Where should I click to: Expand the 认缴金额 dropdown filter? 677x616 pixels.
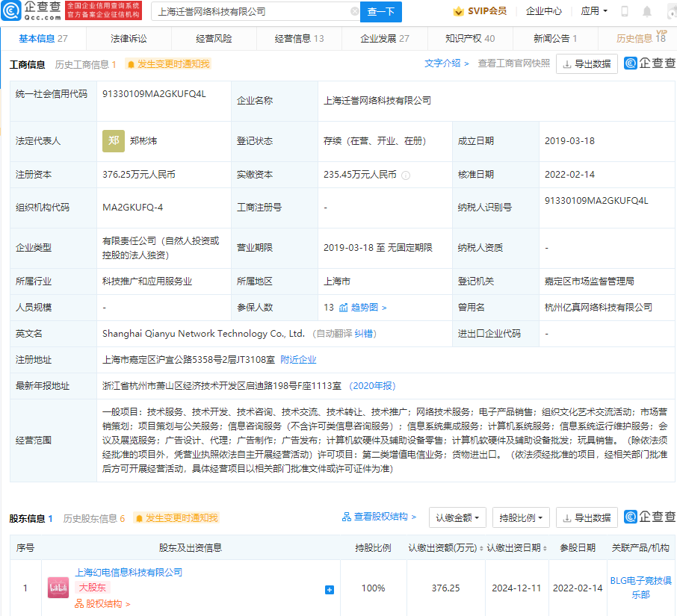coord(457,517)
